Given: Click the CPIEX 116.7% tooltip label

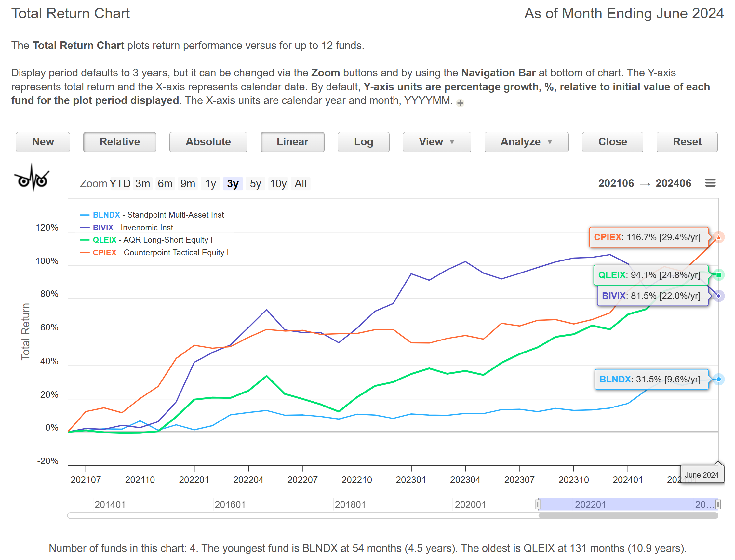Looking at the screenshot, I should [649, 237].
